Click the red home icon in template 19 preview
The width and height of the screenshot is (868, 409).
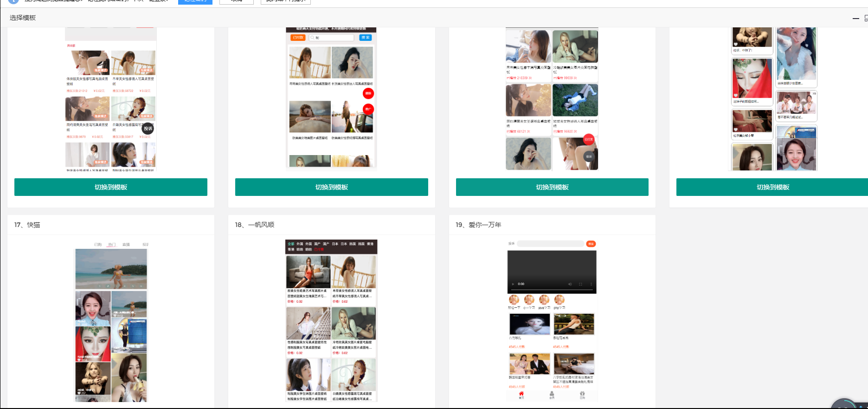click(x=521, y=394)
